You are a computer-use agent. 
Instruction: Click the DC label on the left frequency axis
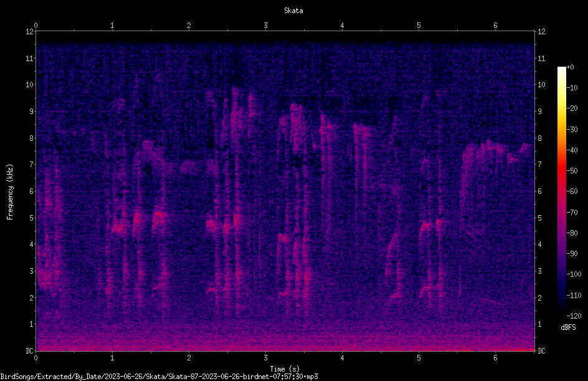[x=29, y=351]
